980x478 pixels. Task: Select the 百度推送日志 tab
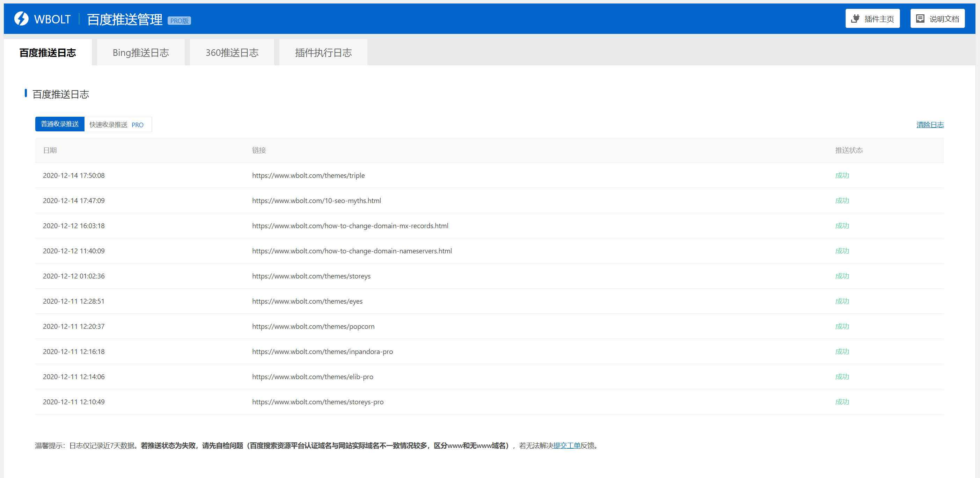[47, 52]
